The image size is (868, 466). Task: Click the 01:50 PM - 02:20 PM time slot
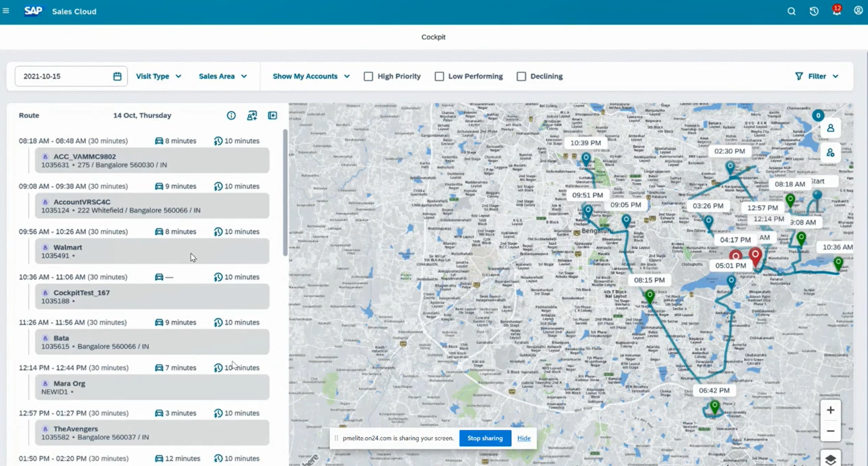coord(73,458)
